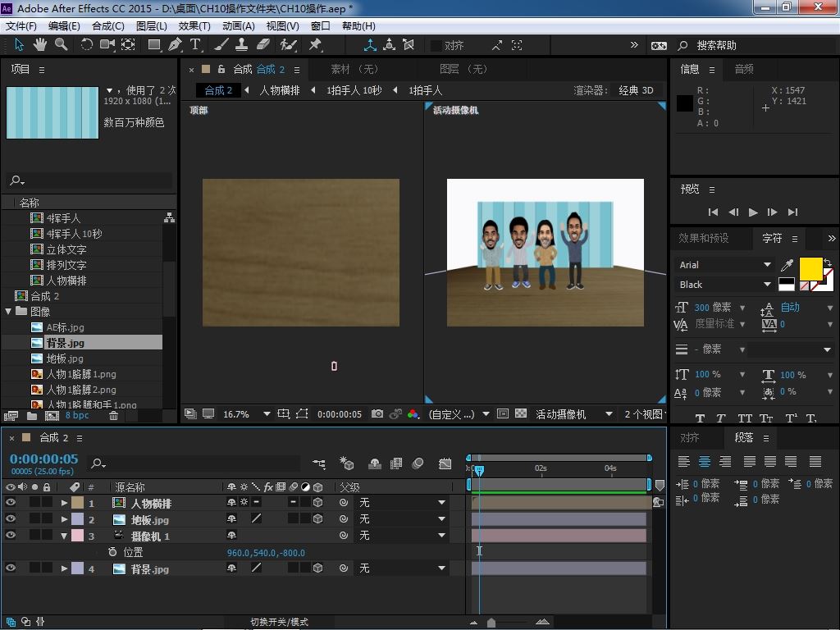Select the Clone Stamp tool

pos(242,45)
